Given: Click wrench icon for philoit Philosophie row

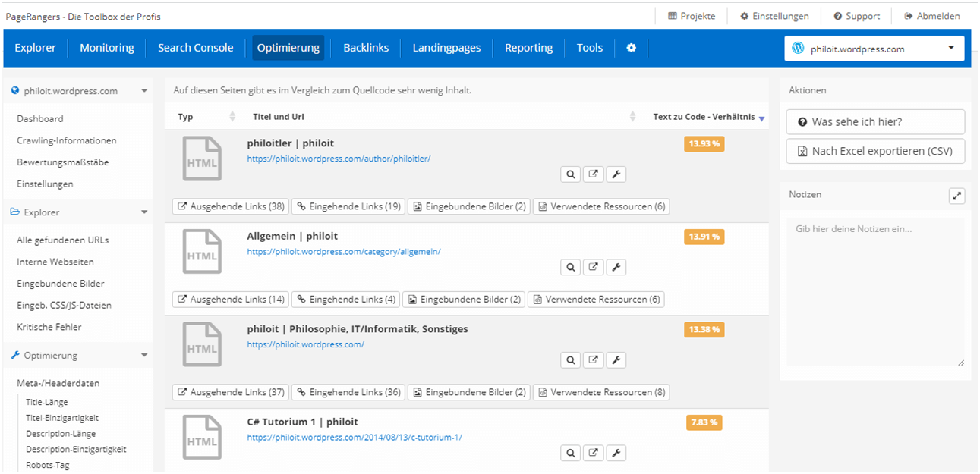Looking at the screenshot, I should tap(616, 359).
